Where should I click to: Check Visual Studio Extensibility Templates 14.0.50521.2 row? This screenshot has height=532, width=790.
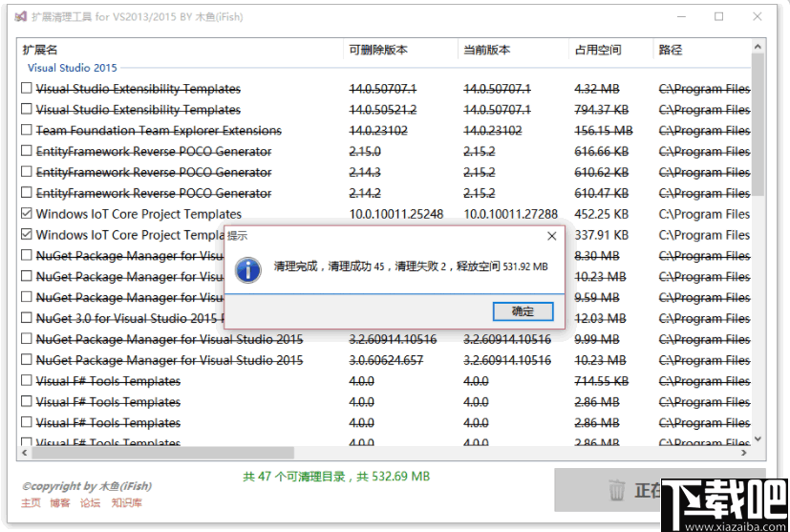(x=27, y=109)
